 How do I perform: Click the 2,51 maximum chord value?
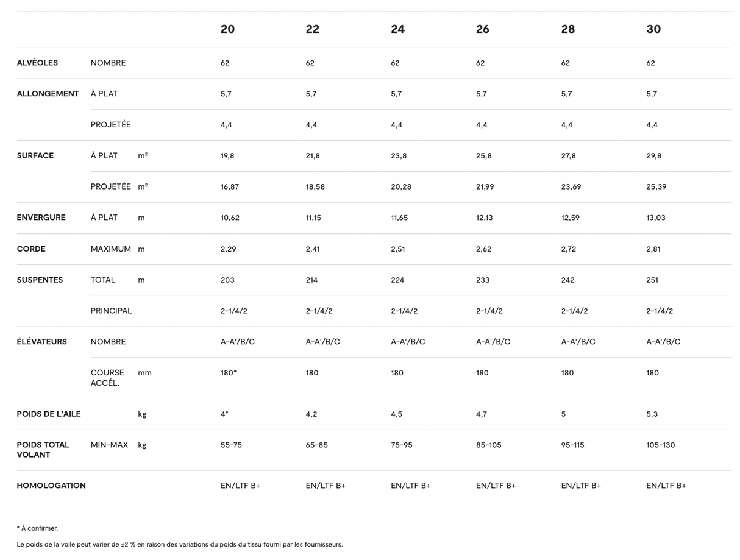click(397, 249)
